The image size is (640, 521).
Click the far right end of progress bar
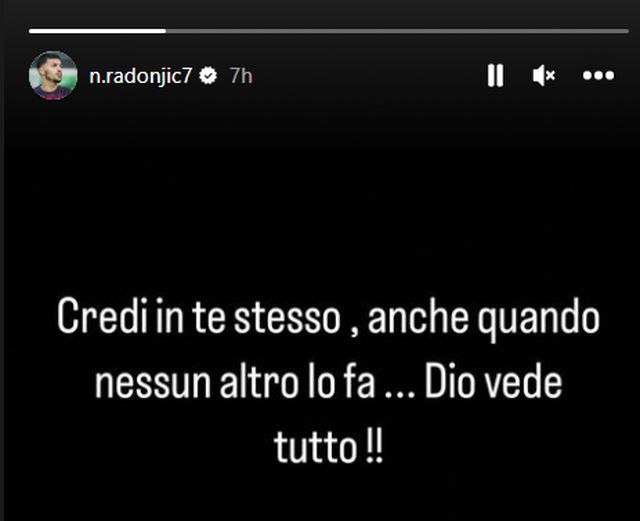(x=628, y=31)
